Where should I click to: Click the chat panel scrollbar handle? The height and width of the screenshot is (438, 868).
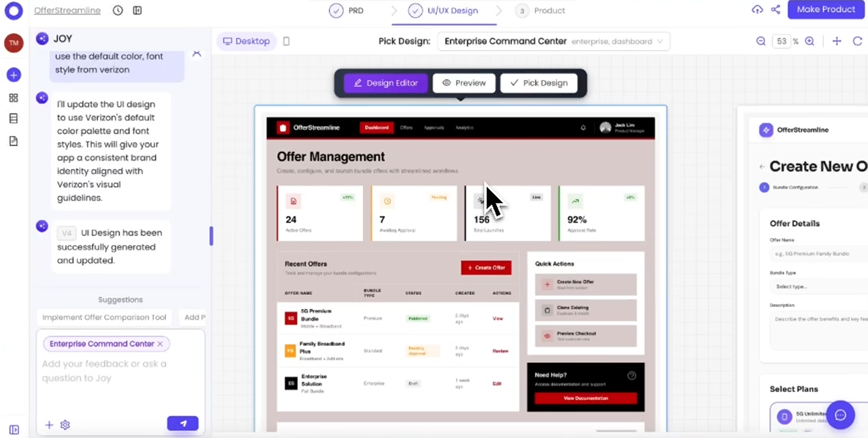click(211, 236)
